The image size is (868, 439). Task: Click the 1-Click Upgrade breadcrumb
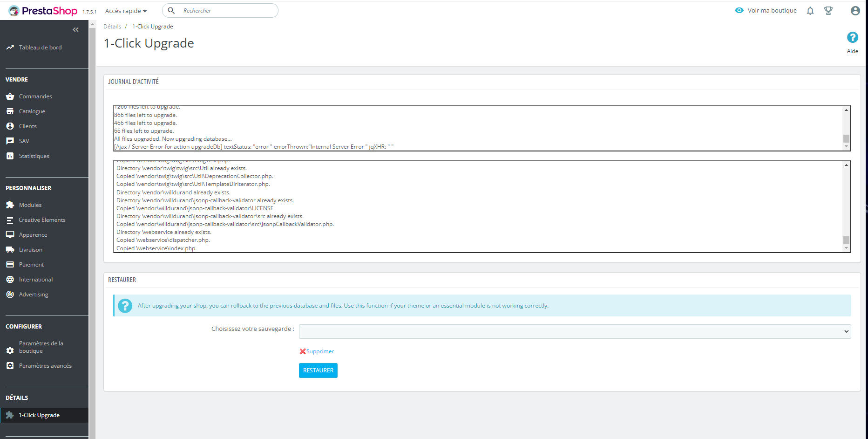(152, 27)
